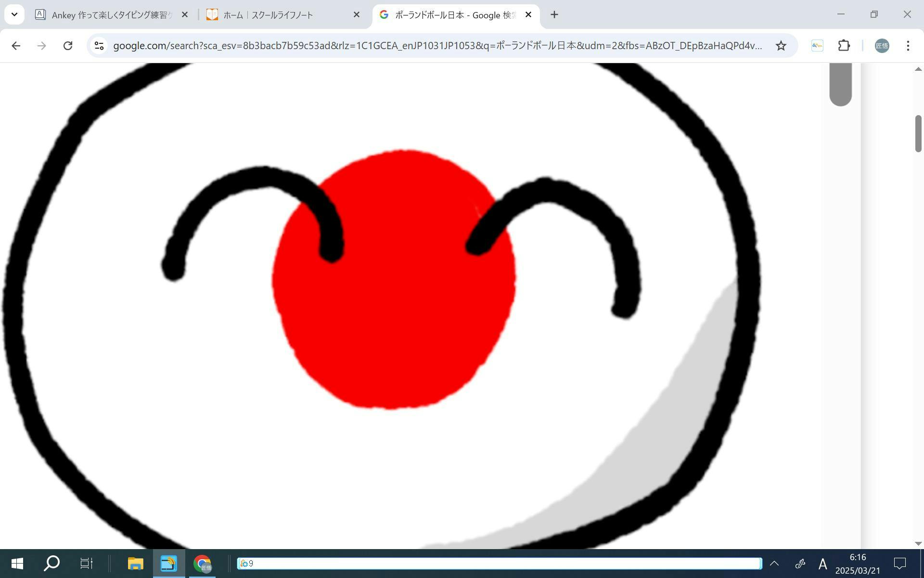Image resolution: width=924 pixels, height=578 pixels.
Task: Click the page vertical scrollbar thumb
Action: tap(918, 134)
